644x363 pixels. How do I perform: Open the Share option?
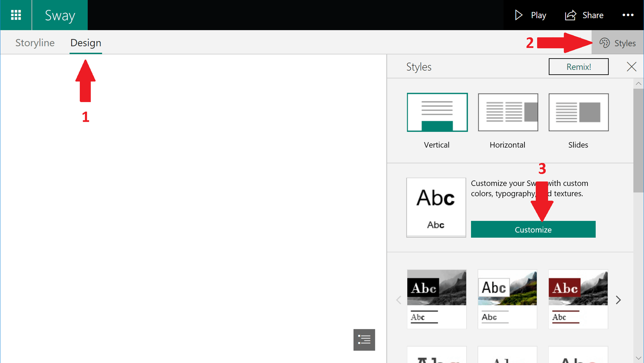point(584,15)
